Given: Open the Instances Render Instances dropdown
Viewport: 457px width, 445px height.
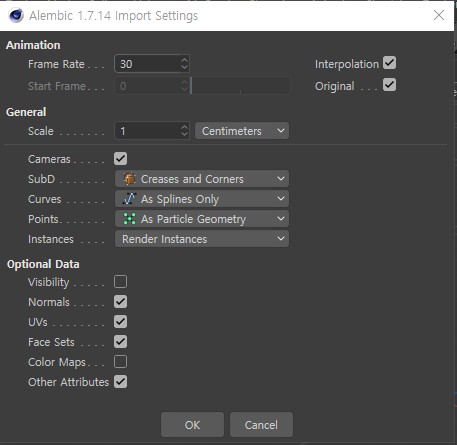Looking at the screenshot, I should point(202,239).
